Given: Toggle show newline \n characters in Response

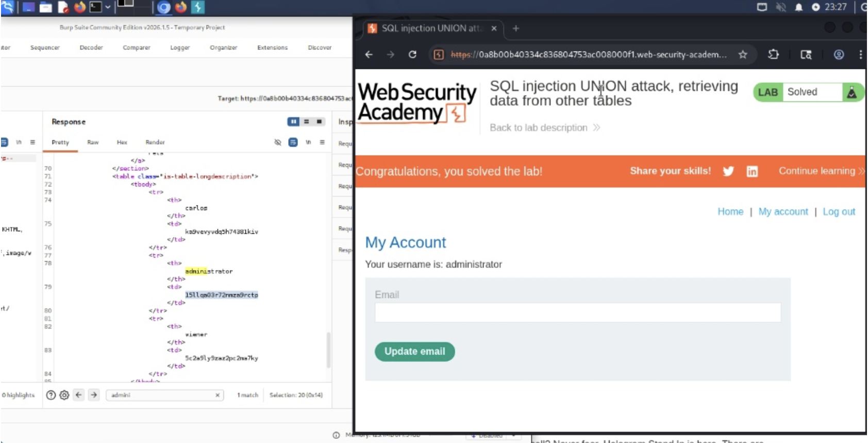Looking at the screenshot, I should tap(308, 142).
